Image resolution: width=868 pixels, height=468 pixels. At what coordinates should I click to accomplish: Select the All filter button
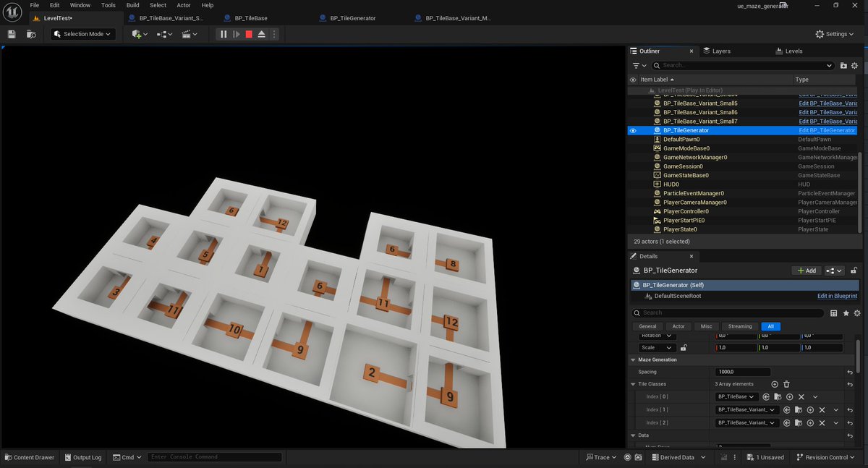[770, 326]
